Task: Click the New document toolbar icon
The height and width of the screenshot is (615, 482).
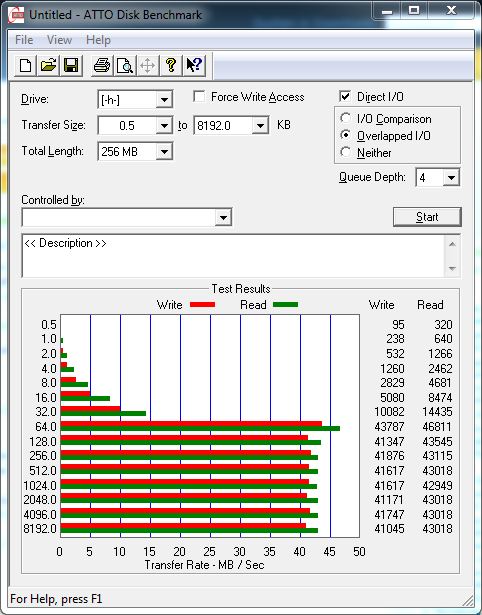Action: click(x=25, y=65)
